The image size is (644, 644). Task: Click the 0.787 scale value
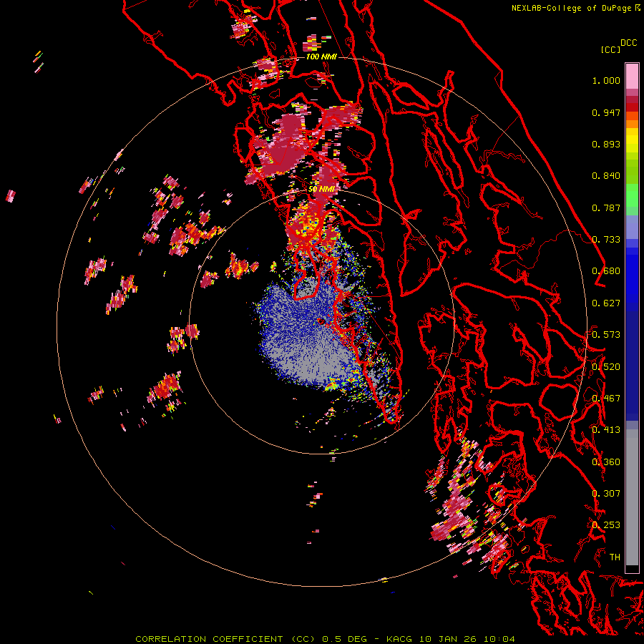coord(606,208)
